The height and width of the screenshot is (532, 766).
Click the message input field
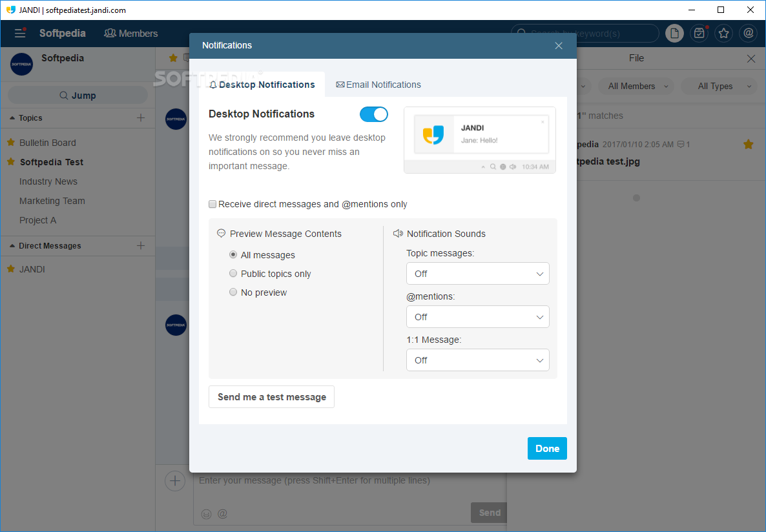(x=350, y=481)
